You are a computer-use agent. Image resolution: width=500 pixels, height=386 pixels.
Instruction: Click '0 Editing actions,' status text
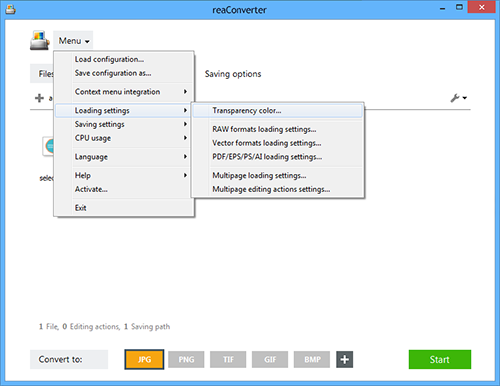[91, 326]
